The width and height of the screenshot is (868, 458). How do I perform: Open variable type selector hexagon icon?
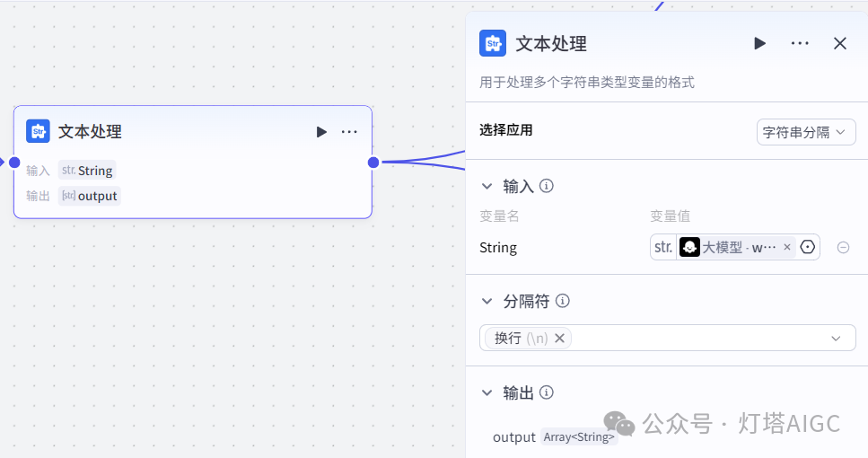[x=808, y=247]
